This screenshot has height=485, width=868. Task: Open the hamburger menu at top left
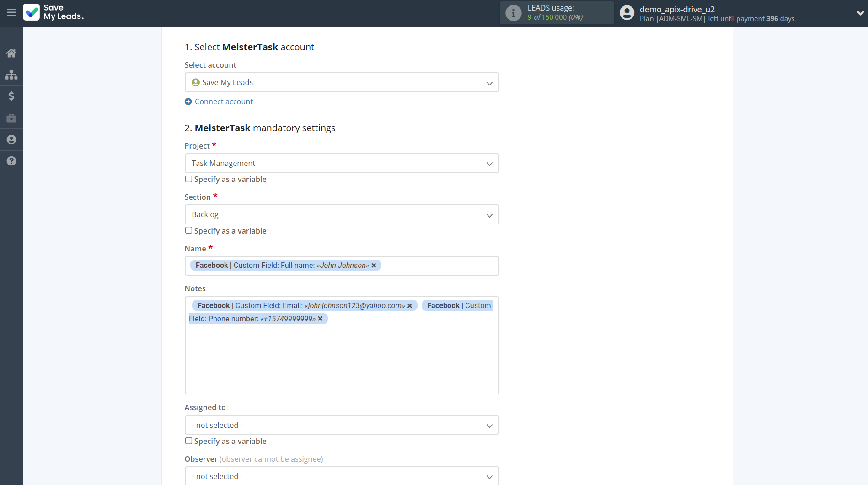(x=11, y=12)
